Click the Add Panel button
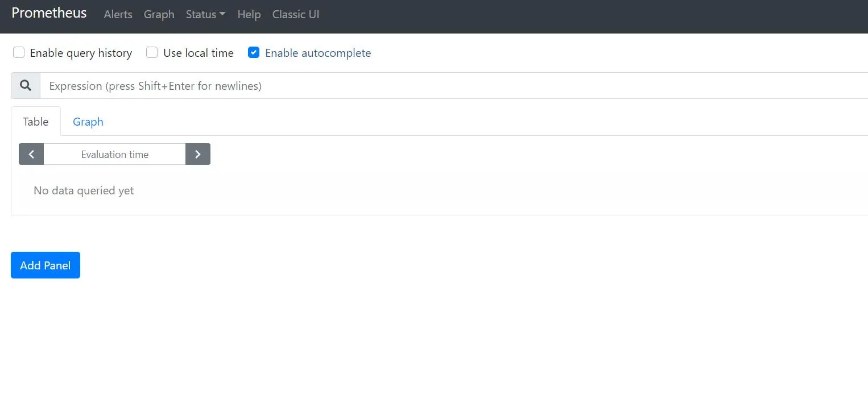868x416 pixels. coord(46,265)
